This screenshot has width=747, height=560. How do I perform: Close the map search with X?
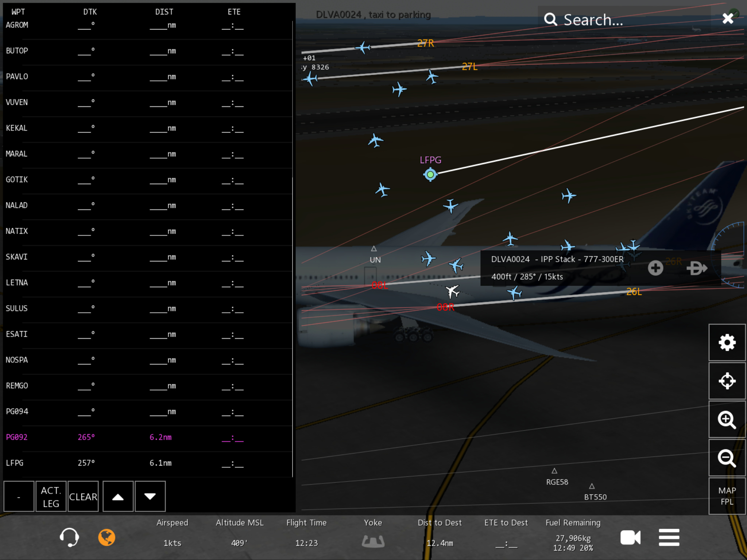728,18
